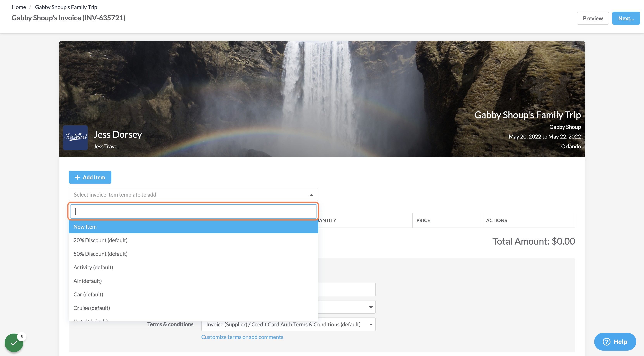Focus the template search input field
Screen dimensions: 644x356
tap(193, 211)
